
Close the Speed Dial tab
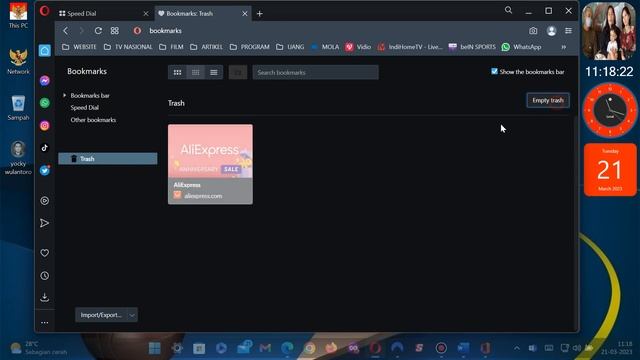[x=146, y=13]
